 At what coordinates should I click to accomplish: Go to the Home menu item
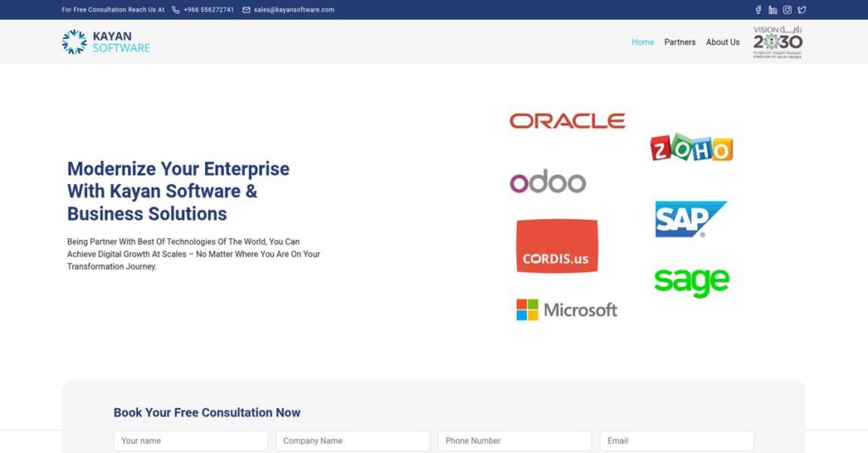tap(643, 42)
